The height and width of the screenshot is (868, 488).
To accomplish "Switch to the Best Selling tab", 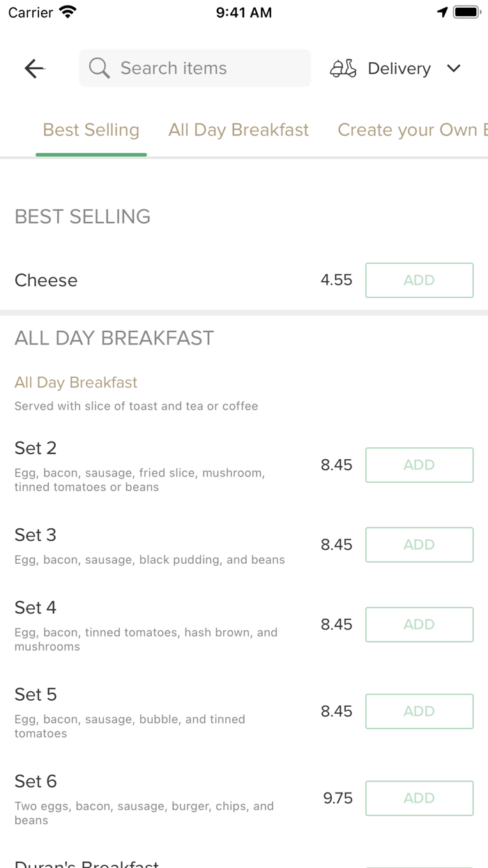I will (91, 130).
